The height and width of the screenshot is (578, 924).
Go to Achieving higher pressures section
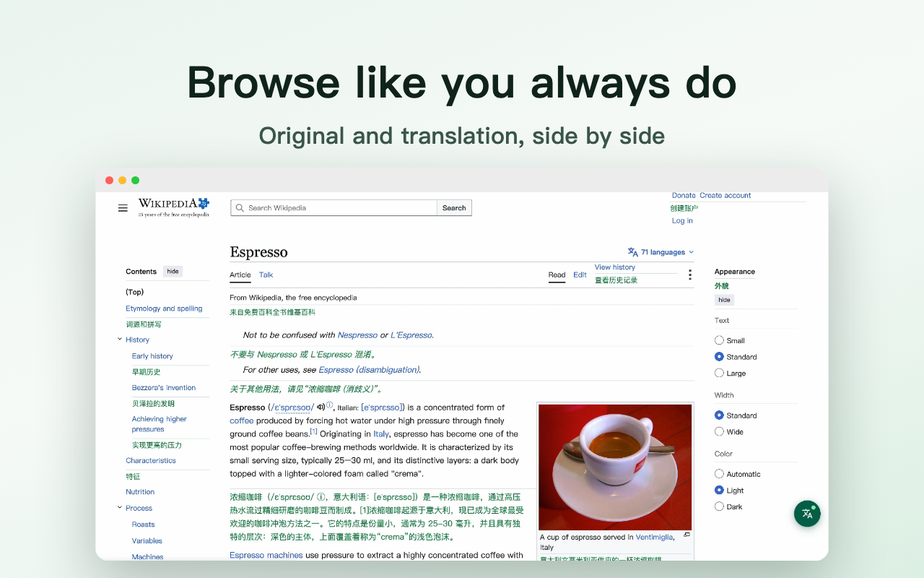tap(160, 424)
